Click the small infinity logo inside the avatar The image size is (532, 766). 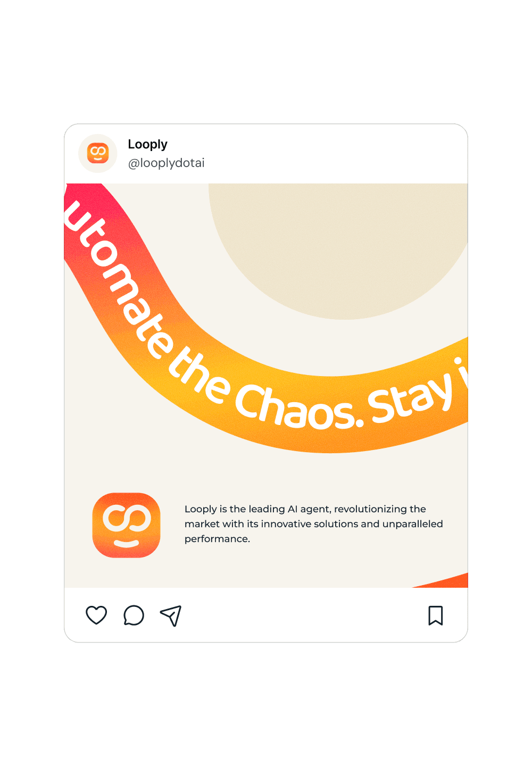98,153
